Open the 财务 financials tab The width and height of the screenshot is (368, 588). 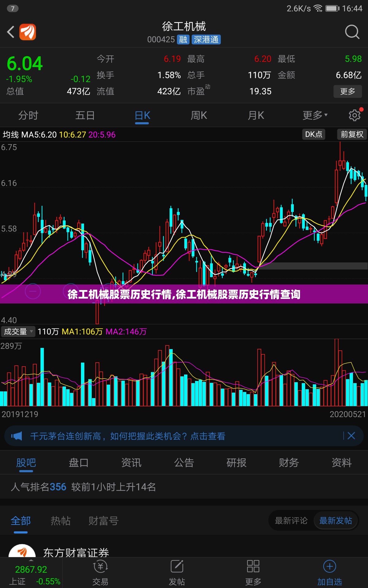tap(289, 462)
